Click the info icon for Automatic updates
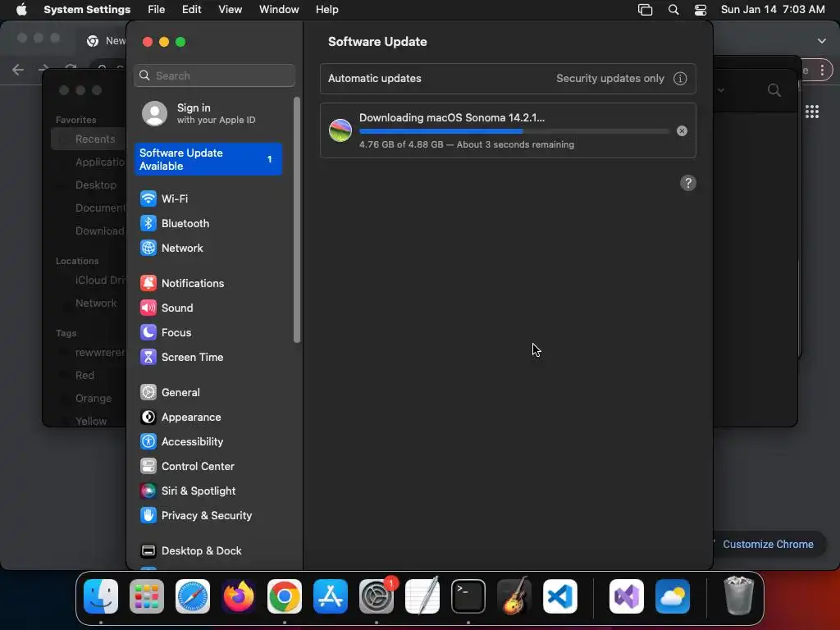 680,79
